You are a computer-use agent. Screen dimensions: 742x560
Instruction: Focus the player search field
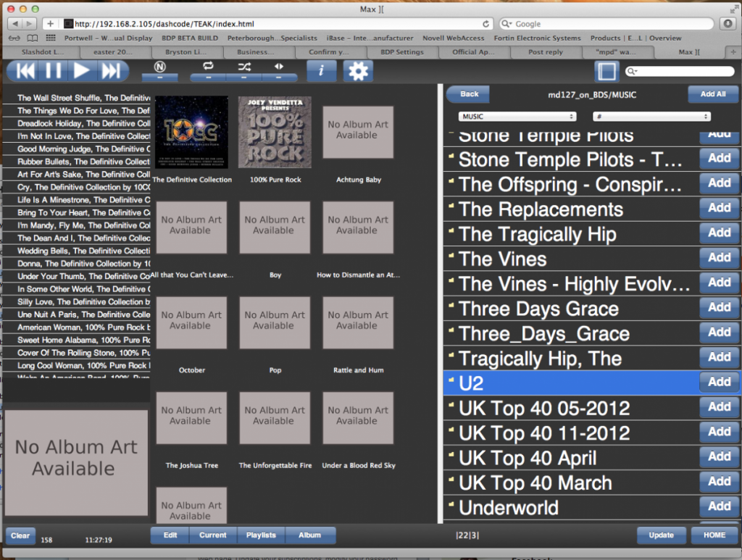pyautogui.click(x=680, y=72)
